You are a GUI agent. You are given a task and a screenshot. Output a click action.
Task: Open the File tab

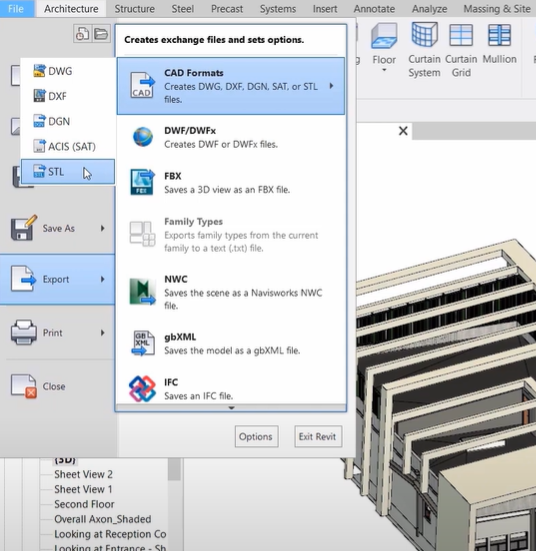point(16,8)
